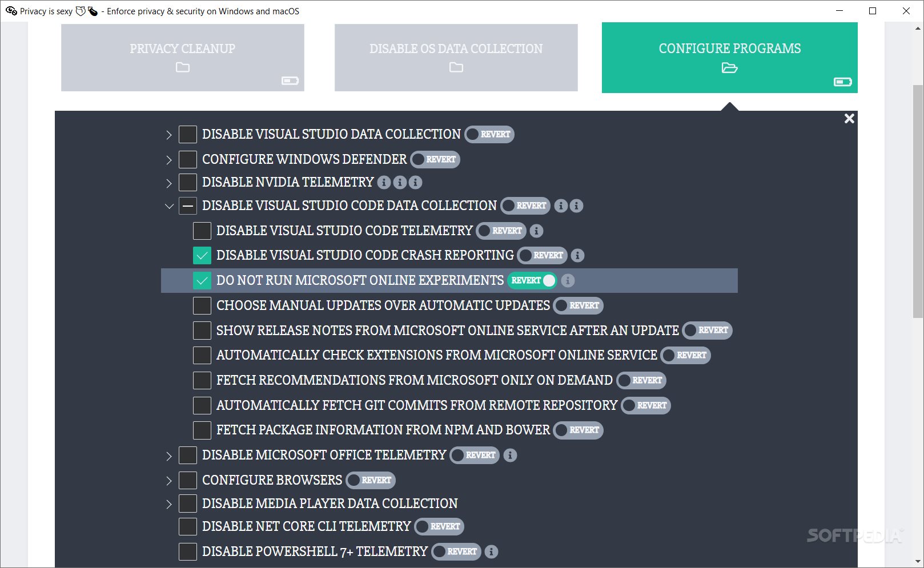Click the last info icon next to Disable NVIDIA Telemetry
This screenshot has height=568, width=924.
416,183
